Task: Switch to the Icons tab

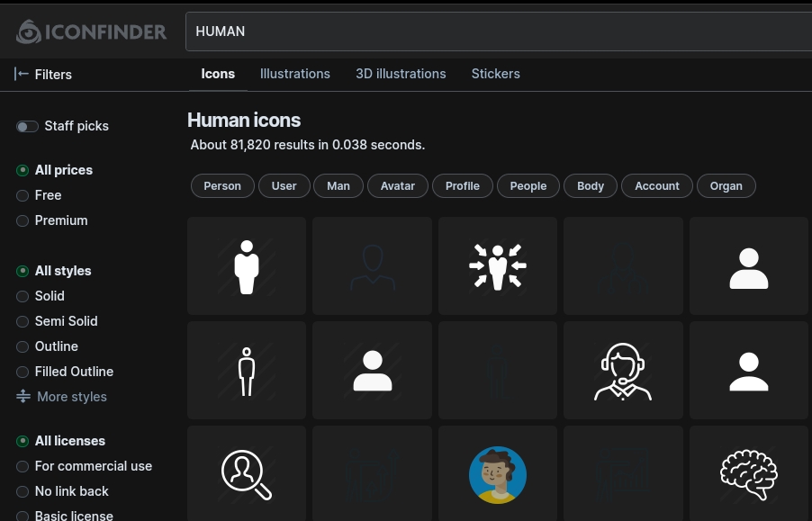Action: [x=218, y=74]
